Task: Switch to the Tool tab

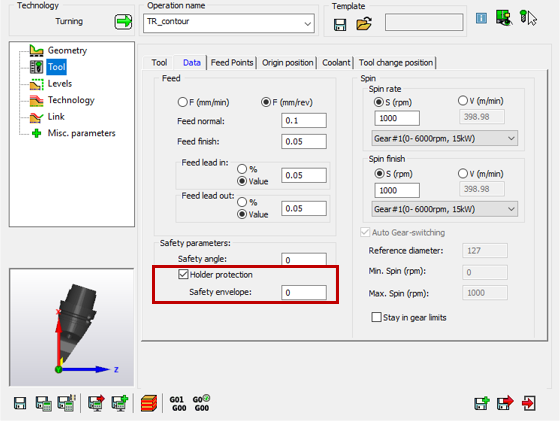Action: click(159, 62)
